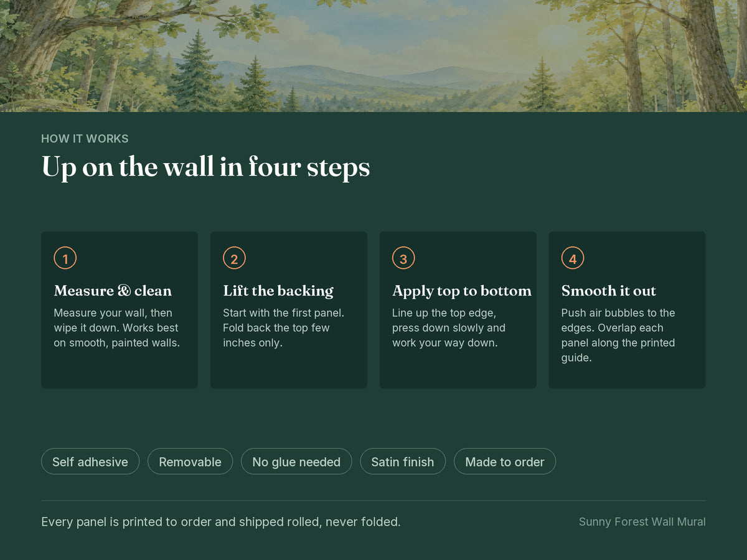This screenshot has height=560, width=747.
Task: Click the Smooth it out heading
Action: (609, 291)
